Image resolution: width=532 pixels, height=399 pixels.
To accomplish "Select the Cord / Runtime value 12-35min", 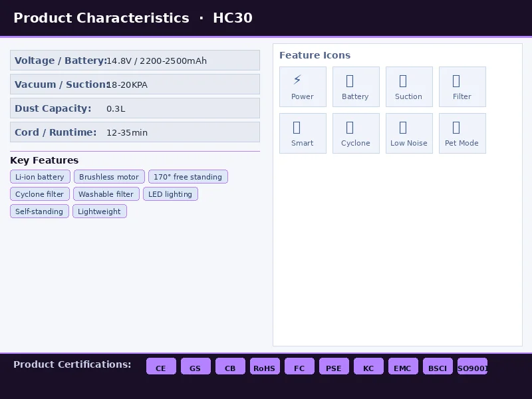I will point(127,132).
